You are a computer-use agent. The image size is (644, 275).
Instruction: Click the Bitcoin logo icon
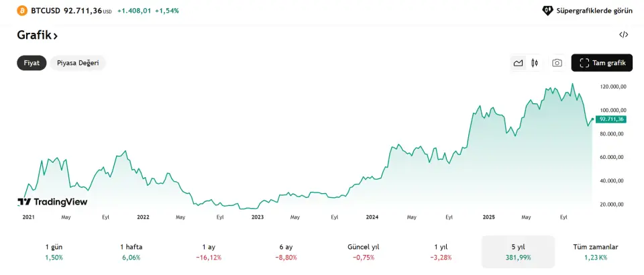coord(21,11)
